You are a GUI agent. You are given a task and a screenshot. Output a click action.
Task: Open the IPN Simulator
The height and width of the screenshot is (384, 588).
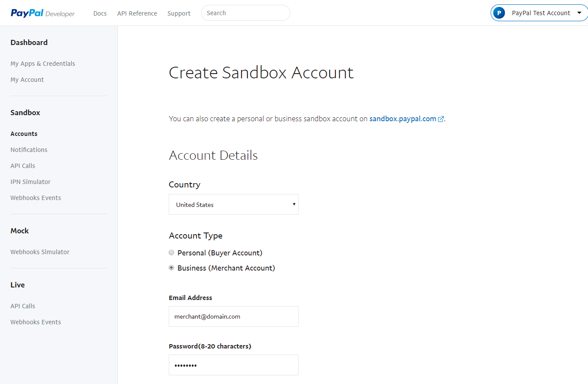tap(30, 182)
